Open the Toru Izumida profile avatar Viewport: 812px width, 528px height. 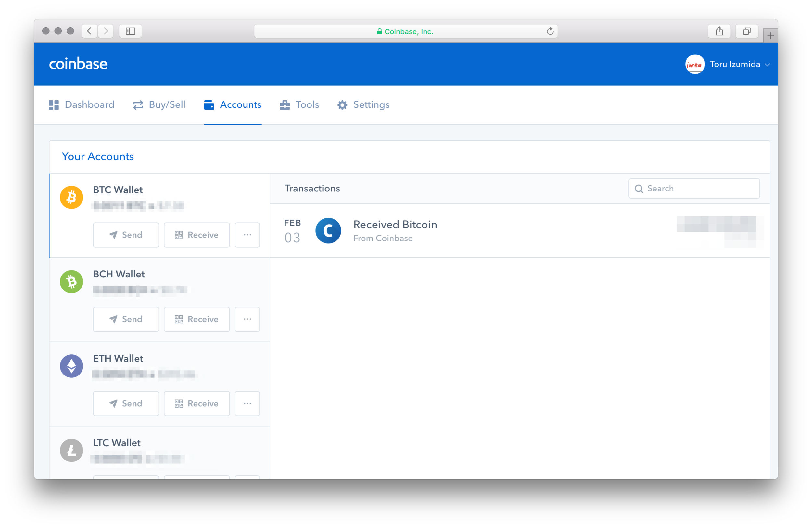click(694, 64)
